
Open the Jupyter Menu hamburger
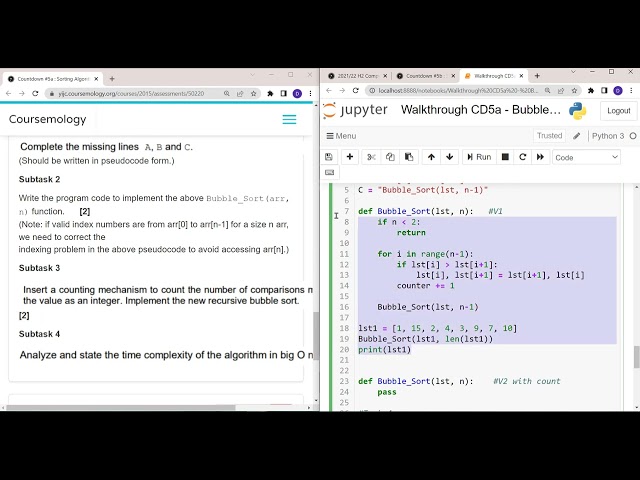coord(341,136)
